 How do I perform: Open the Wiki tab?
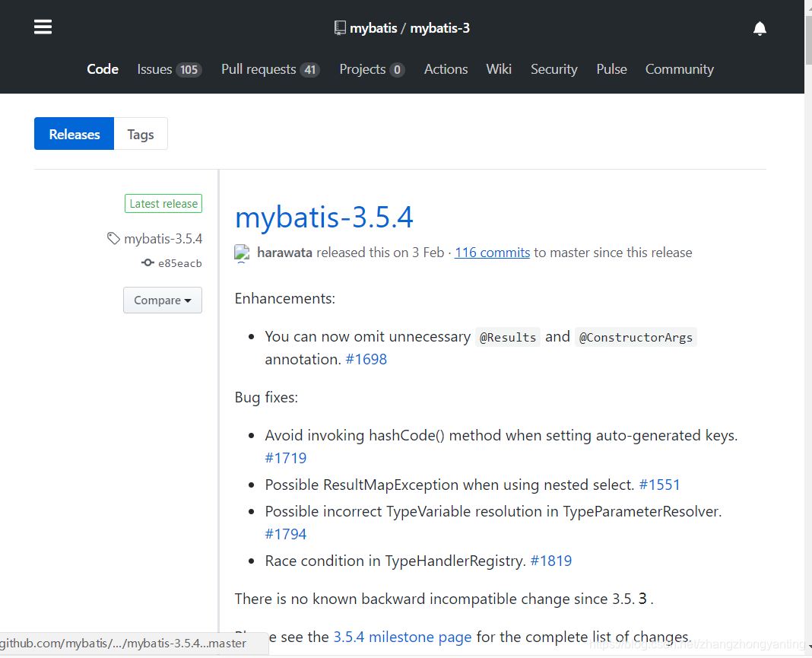pyautogui.click(x=499, y=69)
